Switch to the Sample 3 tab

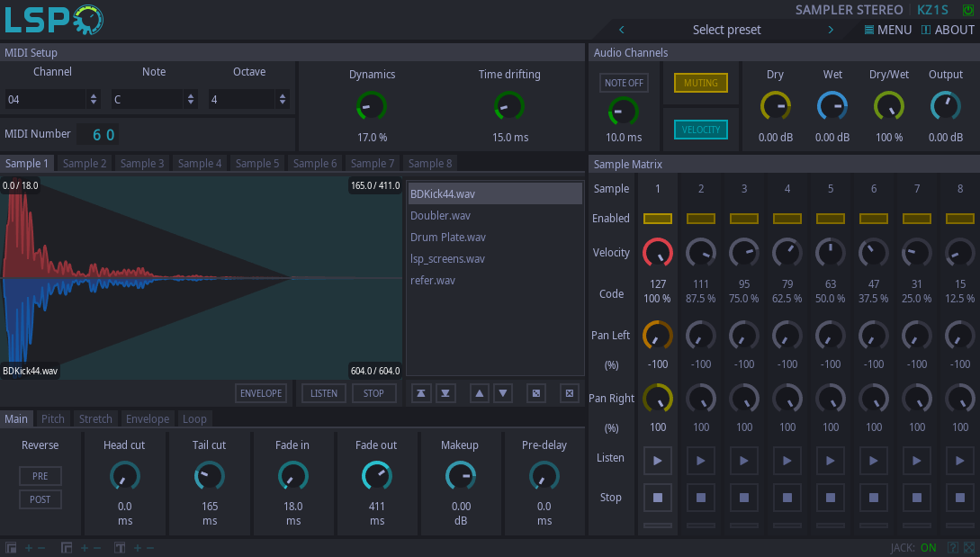(x=142, y=163)
